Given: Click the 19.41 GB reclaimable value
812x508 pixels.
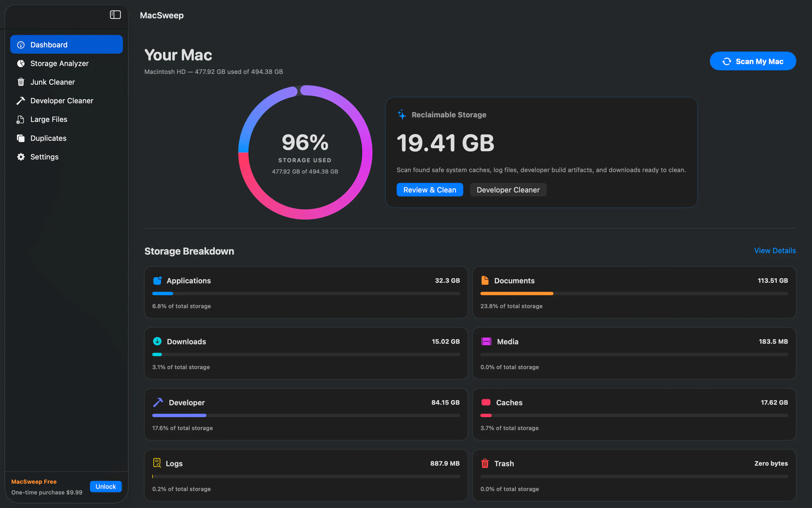Looking at the screenshot, I should pos(445,143).
